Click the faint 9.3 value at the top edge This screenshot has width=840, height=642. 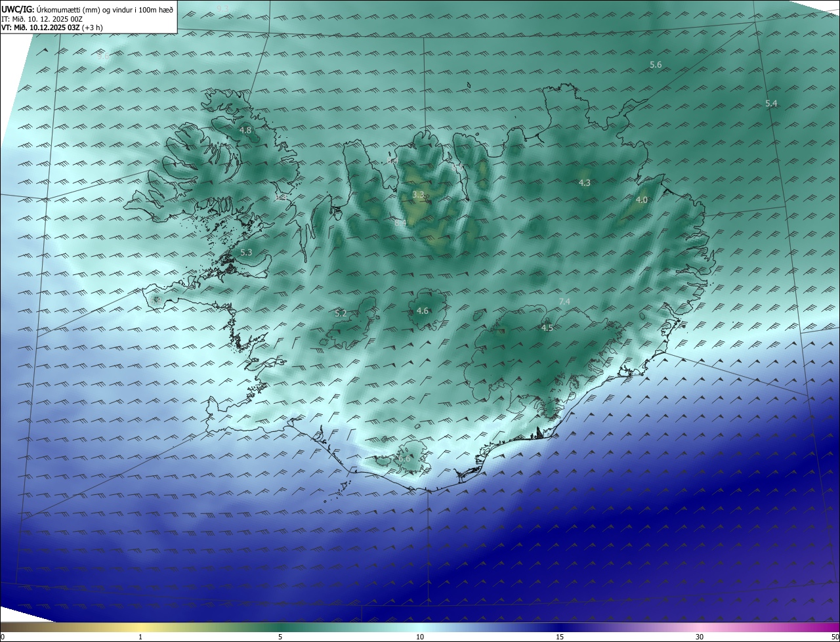[223, 8]
